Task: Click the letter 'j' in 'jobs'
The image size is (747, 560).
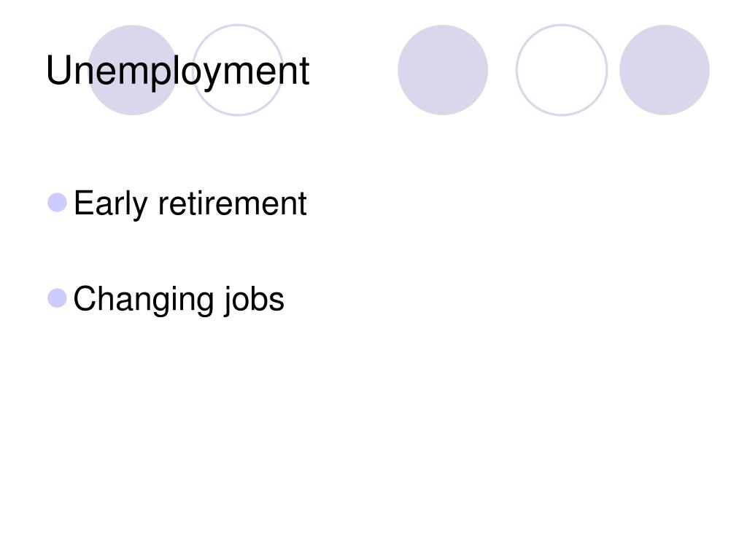Action: pos(228,301)
